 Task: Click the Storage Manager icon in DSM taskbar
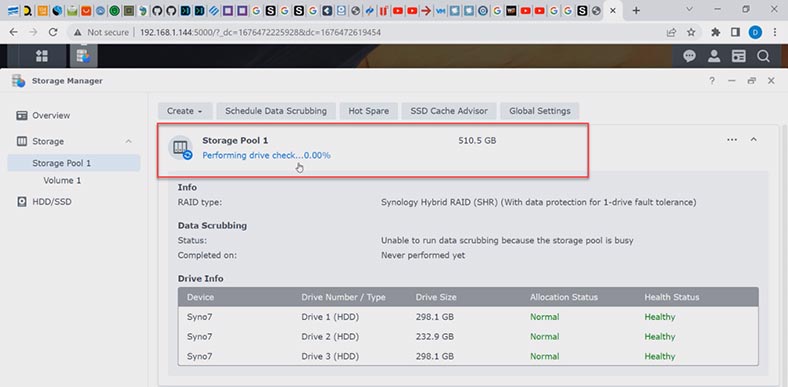click(83, 56)
